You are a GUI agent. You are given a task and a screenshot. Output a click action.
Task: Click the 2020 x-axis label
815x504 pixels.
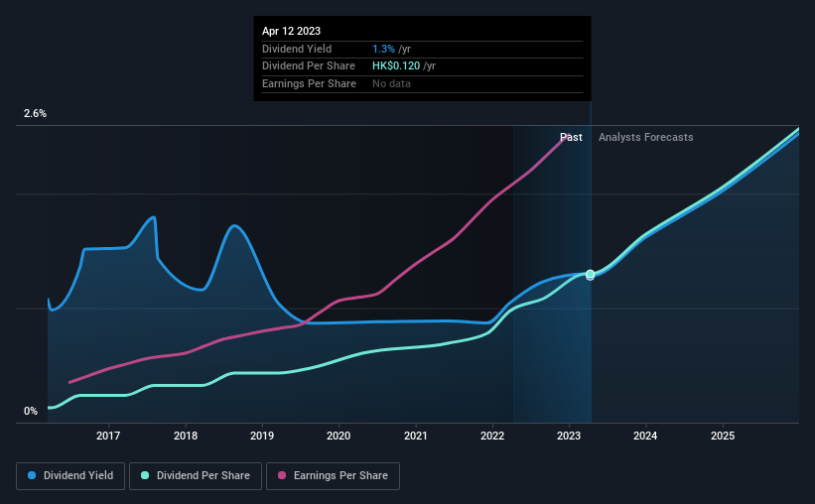[x=339, y=436]
